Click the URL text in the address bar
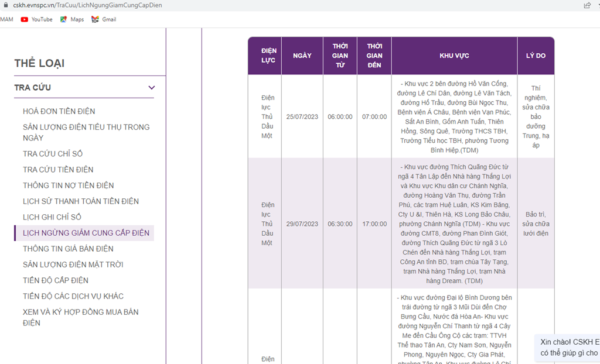The height and width of the screenshot is (364, 600). tap(88, 5)
